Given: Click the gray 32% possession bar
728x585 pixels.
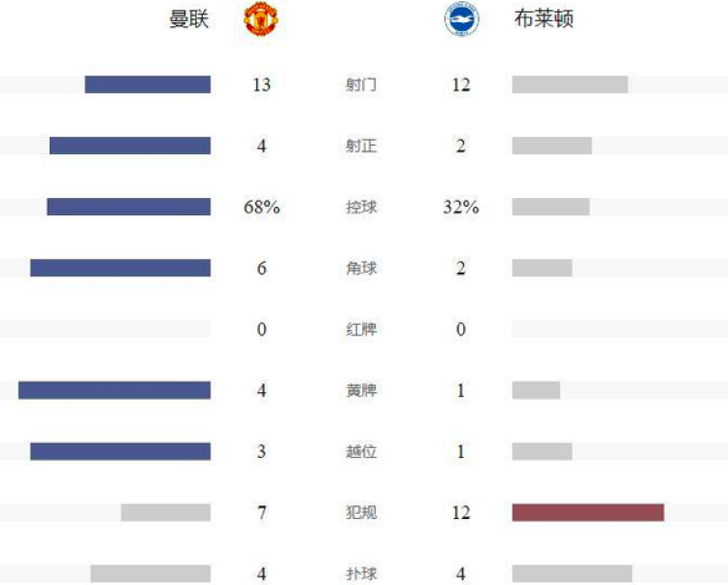Looking at the screenshot, I should [x=551, y=207].
